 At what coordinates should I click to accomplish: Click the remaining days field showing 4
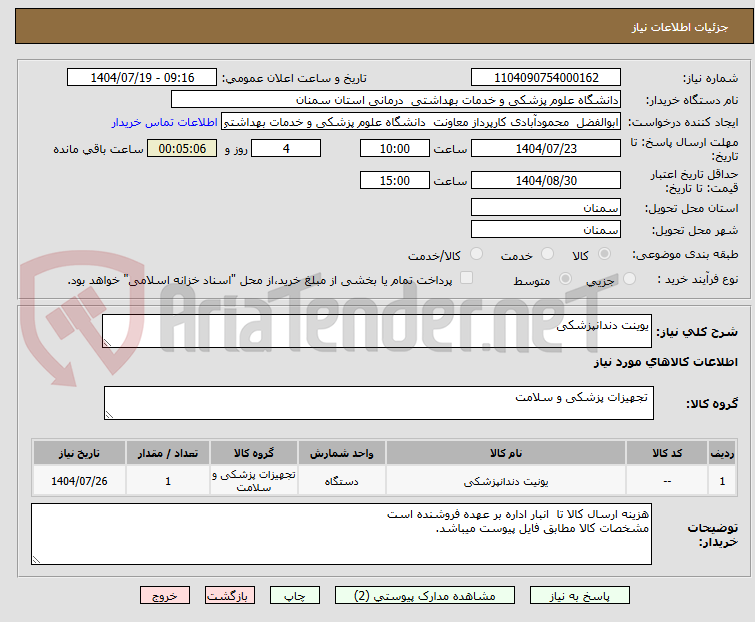pos(286,148)
